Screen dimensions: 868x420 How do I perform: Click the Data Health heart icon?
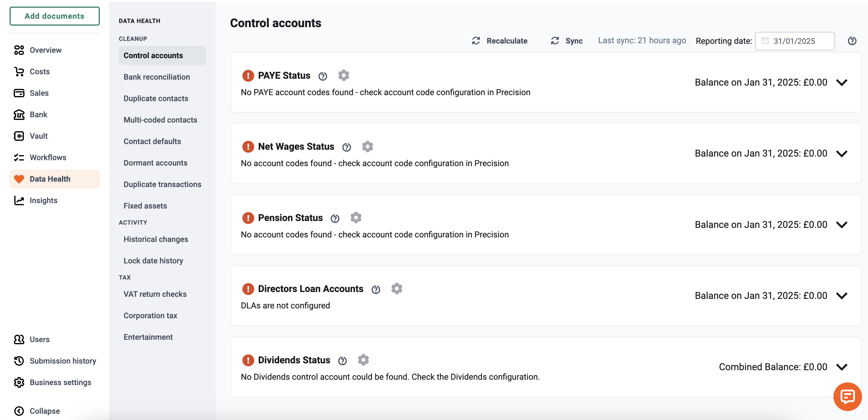pos(19,179)
